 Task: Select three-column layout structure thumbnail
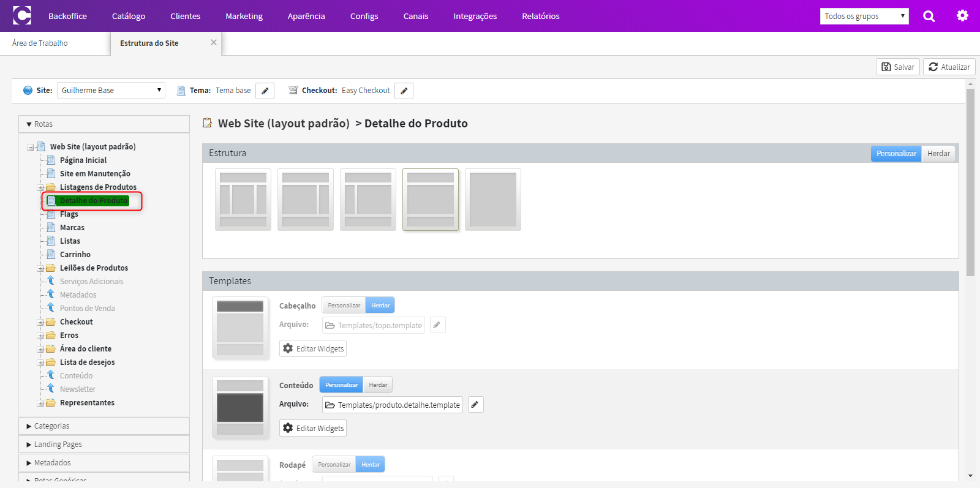[x=243, y=200]
